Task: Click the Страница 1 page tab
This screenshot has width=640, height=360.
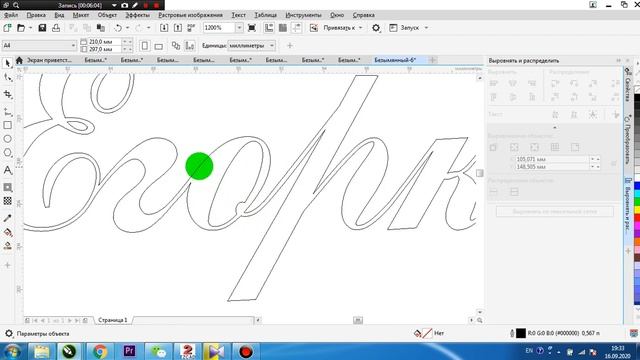Action: pyautogui.click(x=113, y=320)
